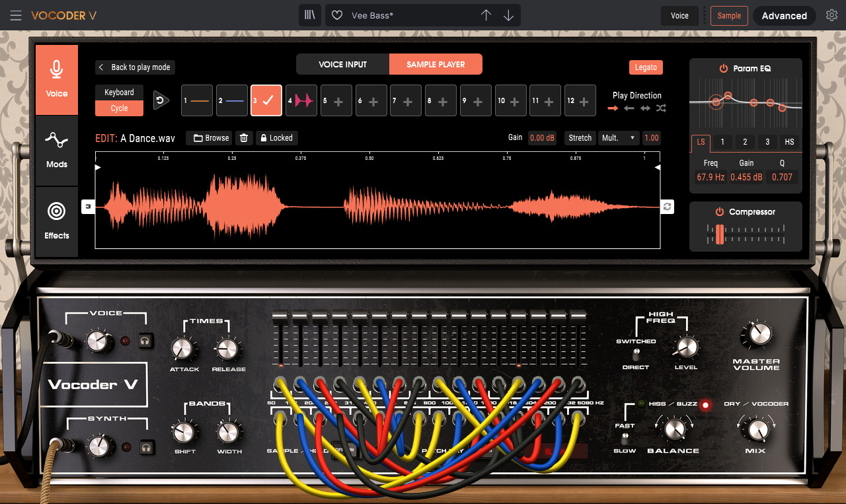Click the Release time knob

coord(227,348)
